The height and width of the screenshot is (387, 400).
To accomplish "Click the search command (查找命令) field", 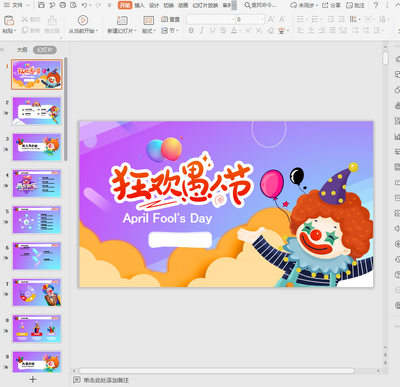I will pyautogui.click(x=261, y=5).
